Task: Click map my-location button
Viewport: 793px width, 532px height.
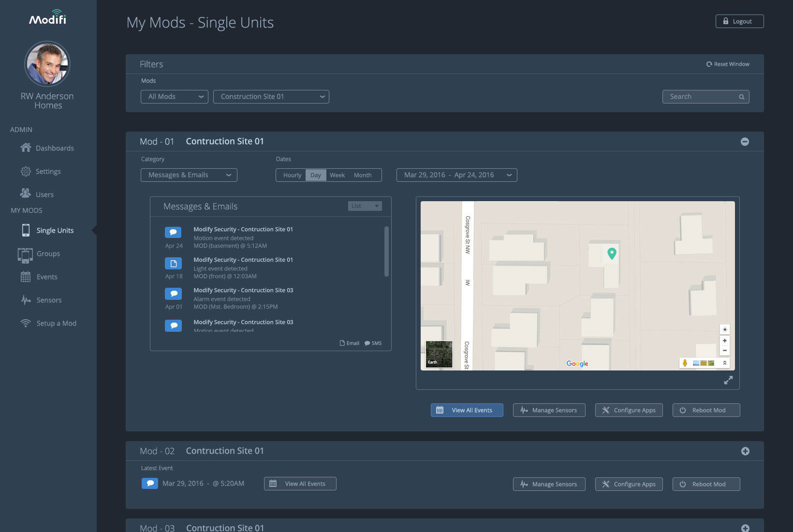Action: coord(724,329)
